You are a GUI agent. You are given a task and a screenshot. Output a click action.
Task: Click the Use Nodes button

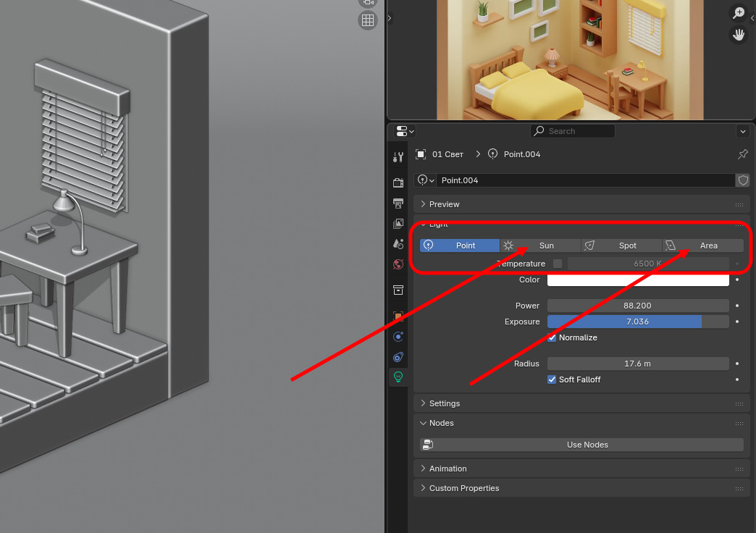[x=587, y=445]
